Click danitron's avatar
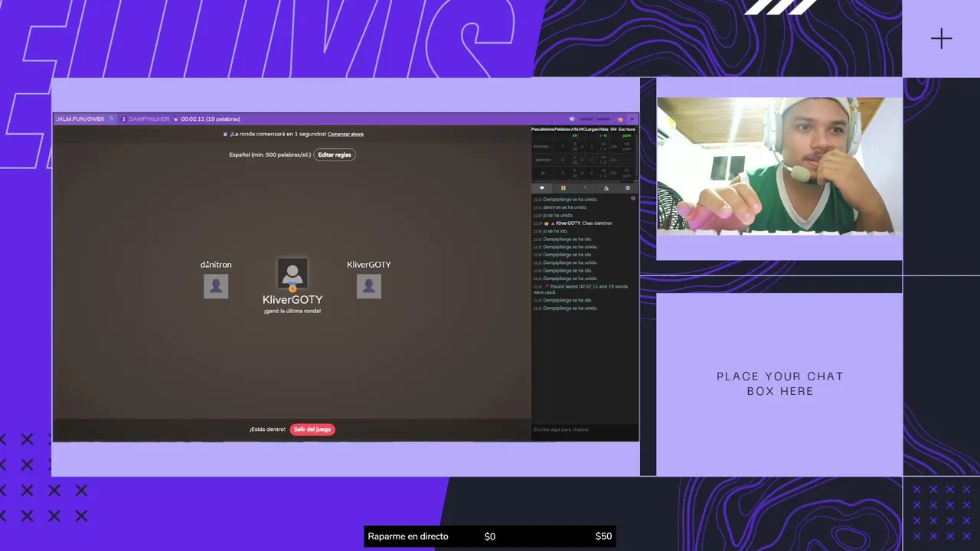 coord(216,285)
